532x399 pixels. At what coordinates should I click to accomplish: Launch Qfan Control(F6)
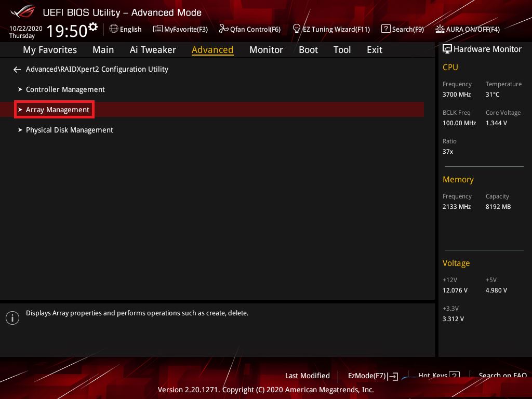tap(256, 30)
